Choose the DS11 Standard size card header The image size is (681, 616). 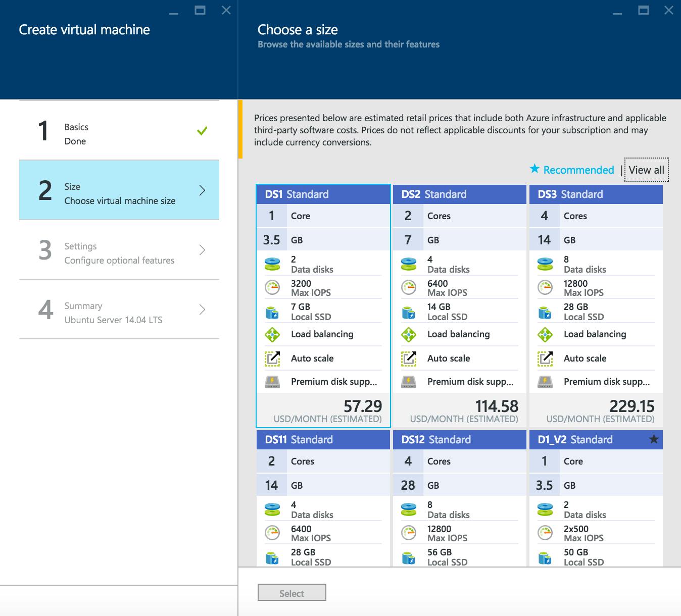coord(323,440)
